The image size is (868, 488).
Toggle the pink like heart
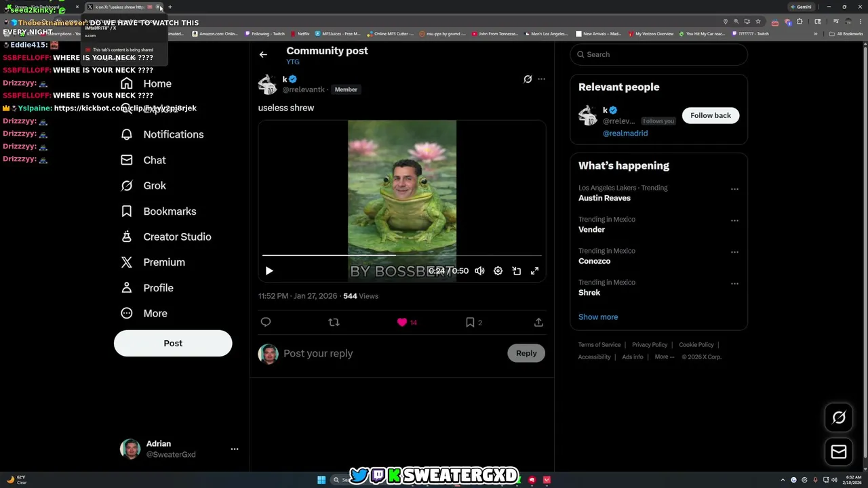click(402, 323)
